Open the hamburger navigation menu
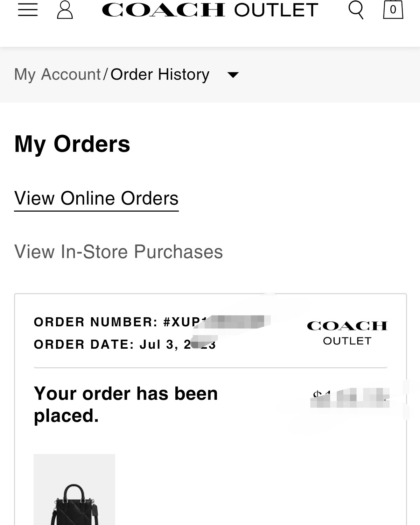The width and height of the screenshot is (420, 525). coord(28,10)
